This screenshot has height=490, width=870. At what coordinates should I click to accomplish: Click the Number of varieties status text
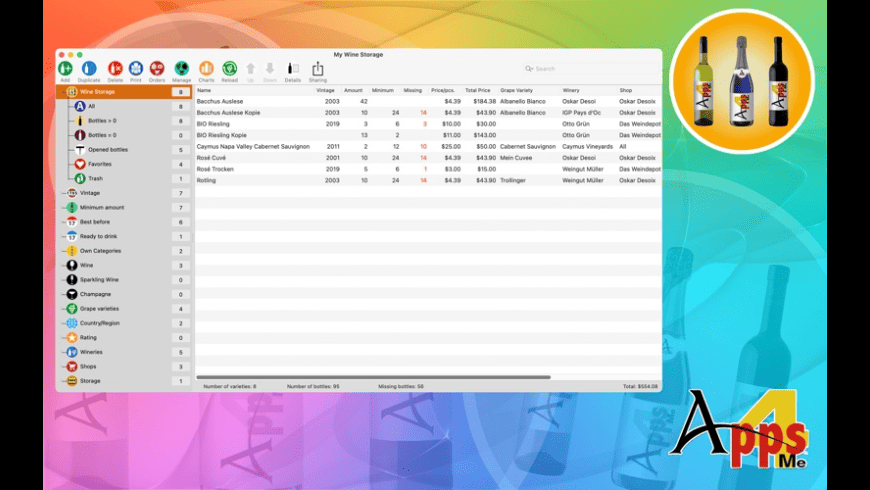(230, 386)
